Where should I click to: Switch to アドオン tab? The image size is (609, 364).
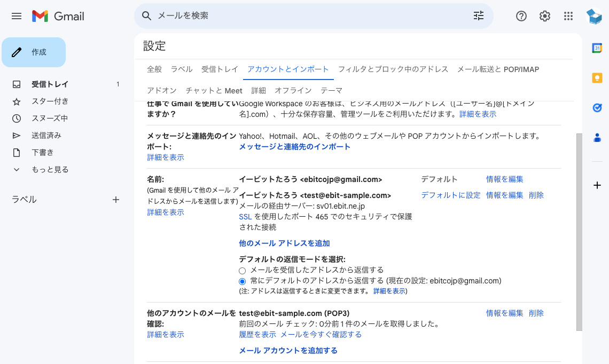161,90
